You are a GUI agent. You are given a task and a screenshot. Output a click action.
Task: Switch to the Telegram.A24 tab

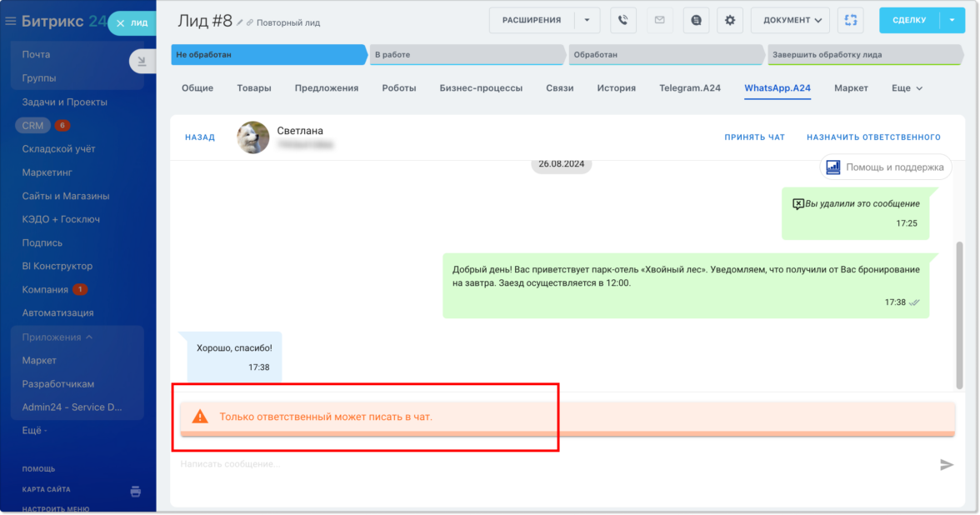[x=689, y=88]
